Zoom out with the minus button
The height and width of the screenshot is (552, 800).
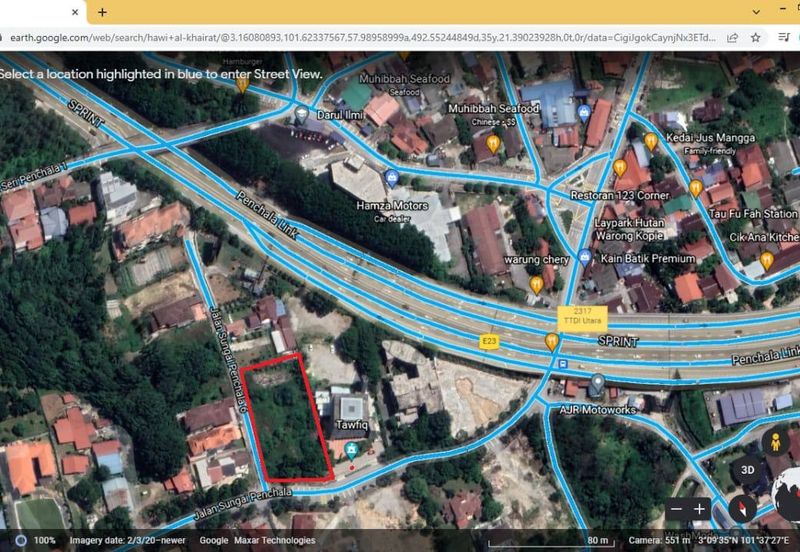click(x=677, y=509)
